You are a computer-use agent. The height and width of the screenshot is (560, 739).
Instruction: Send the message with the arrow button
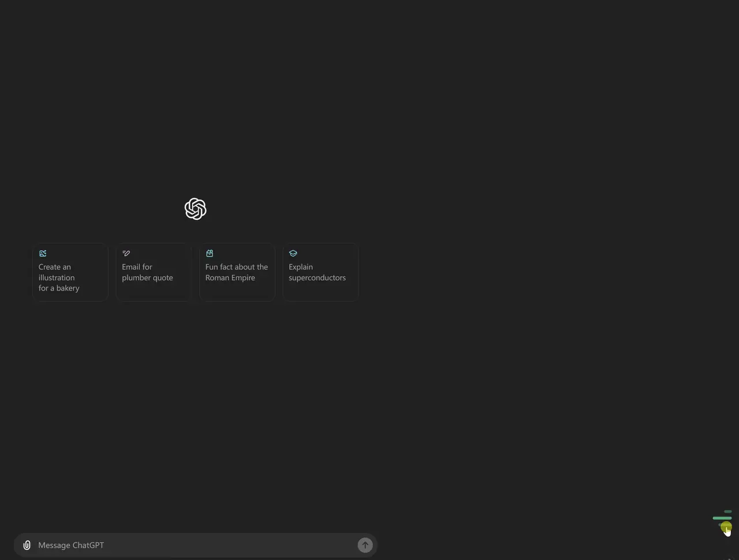pyautogui.click(x=365, y=545)
